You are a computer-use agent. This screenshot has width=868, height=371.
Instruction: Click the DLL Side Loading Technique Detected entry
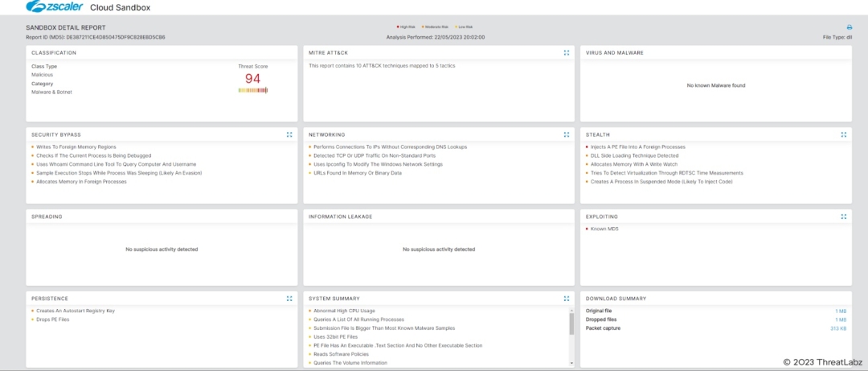click(x=635, y=155)
